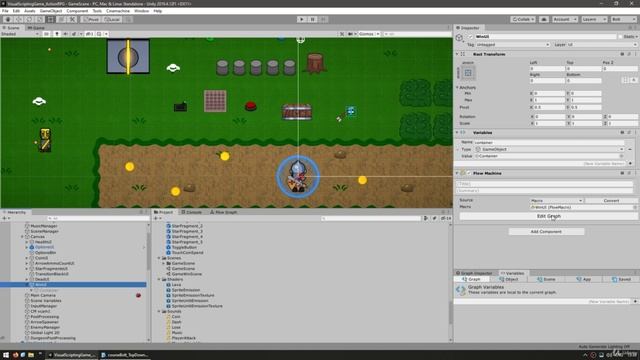640x360 pixels.
Task: Open the Gizmos dropdown
Action: pos(369,34)
